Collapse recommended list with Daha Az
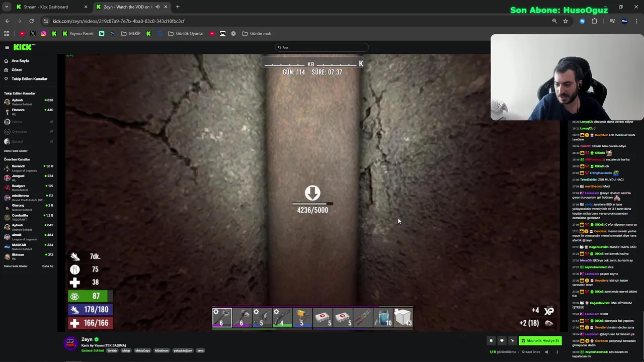 pos(48,266)
